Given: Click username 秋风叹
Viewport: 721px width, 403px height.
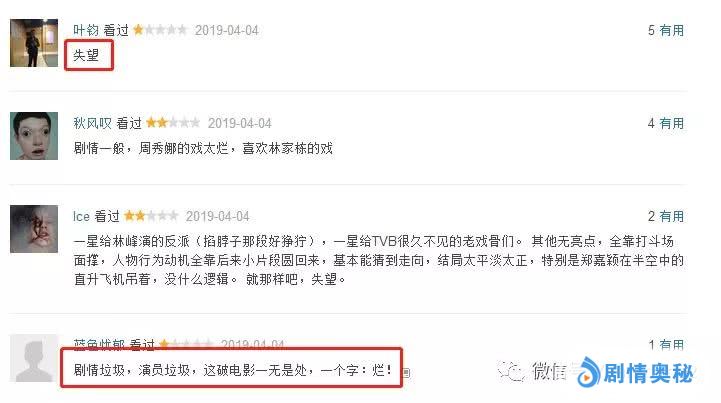Looking at the screenshot, I should pyautogui.click(x=92, y=123).
